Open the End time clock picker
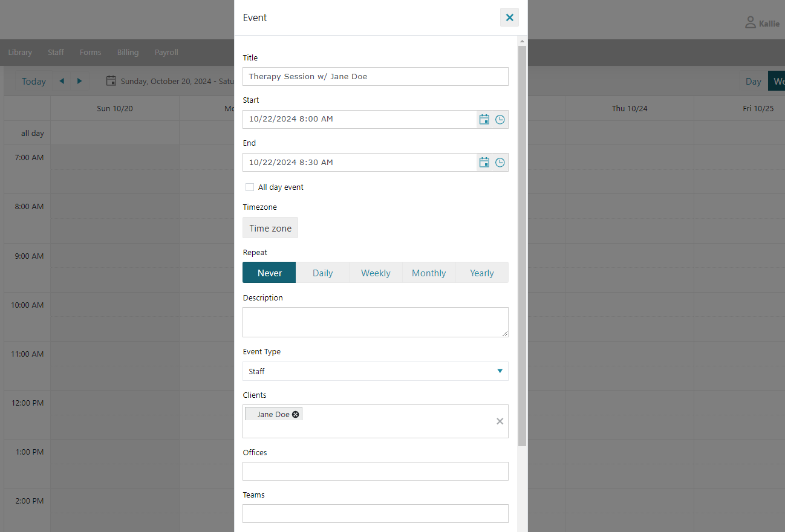Screen dimensions: 785x532 [x=500, y=163]
